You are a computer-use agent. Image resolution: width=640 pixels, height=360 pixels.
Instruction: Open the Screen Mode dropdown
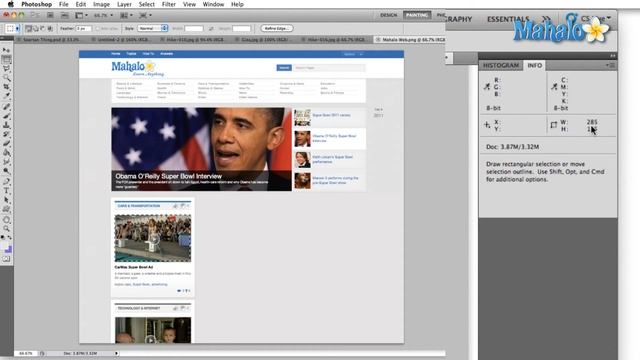tap(145, 16)
